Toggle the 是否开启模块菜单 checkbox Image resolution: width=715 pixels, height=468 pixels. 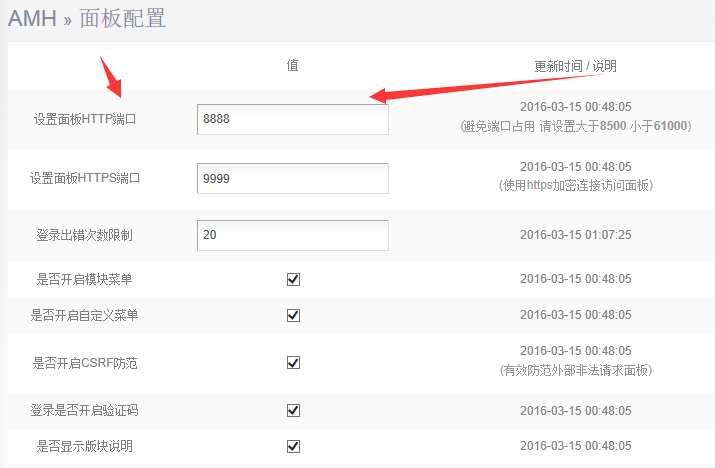[293, 279]
